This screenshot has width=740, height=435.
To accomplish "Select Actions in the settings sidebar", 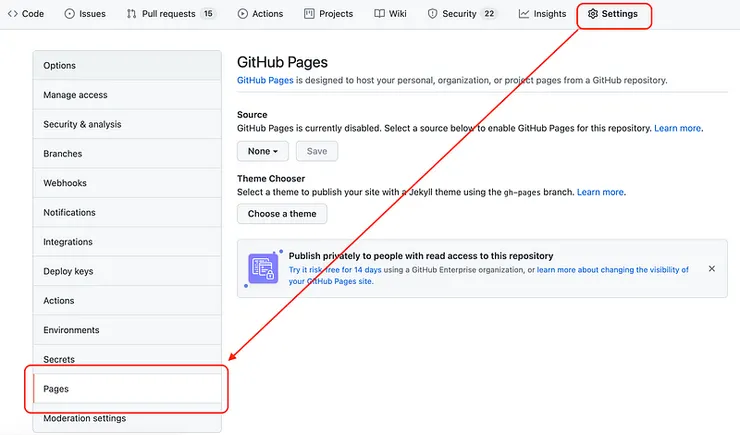I will coord(127,301).
